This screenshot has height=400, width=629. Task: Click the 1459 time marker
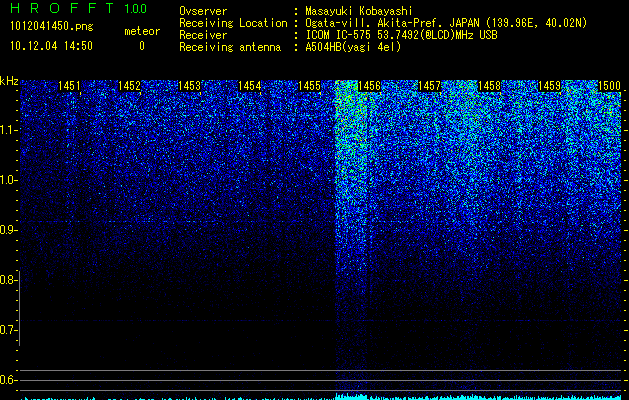[550, 86]
